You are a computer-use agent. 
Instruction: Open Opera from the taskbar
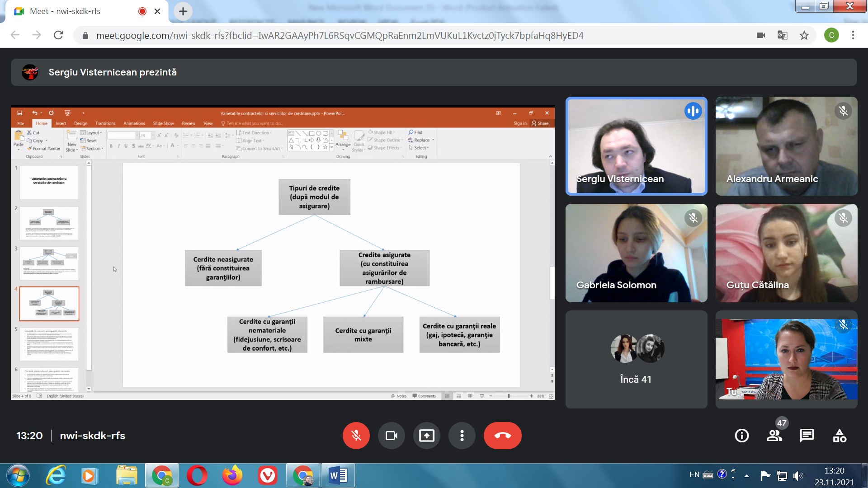[x=197, y=475]
